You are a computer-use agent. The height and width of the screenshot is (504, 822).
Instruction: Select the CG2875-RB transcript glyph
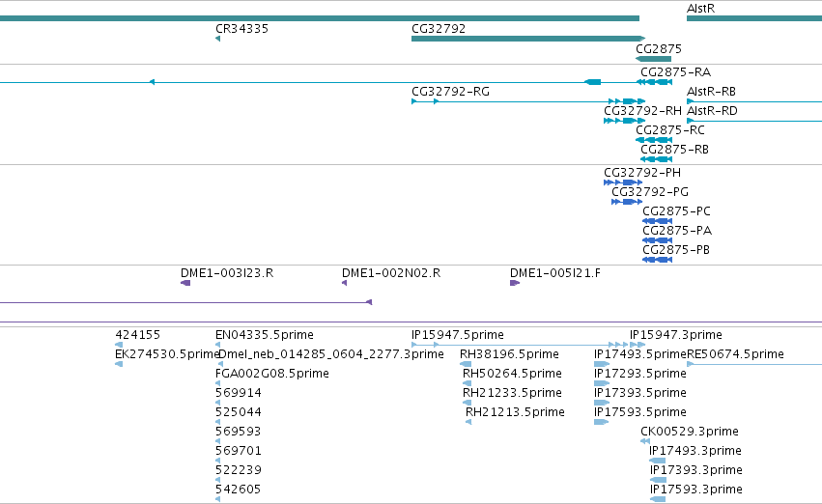point(656,159)
